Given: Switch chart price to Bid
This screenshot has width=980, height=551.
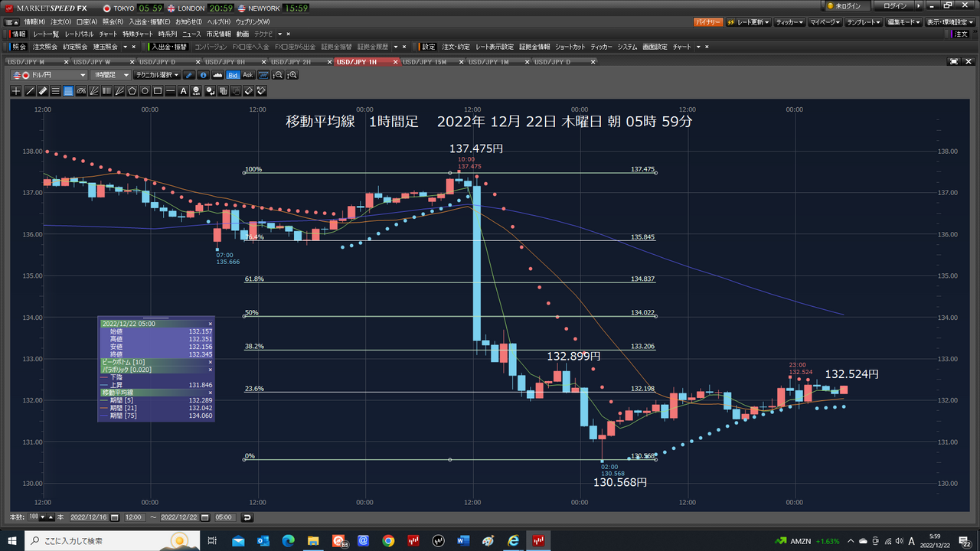Looking at the screenshot, I should 234,75.
